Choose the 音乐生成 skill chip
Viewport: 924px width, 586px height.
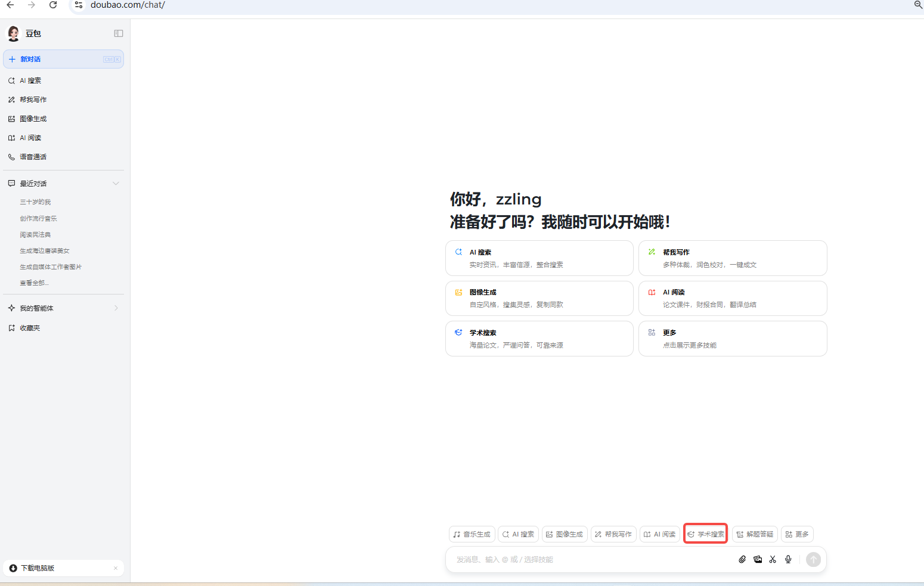tap(472, 534)
